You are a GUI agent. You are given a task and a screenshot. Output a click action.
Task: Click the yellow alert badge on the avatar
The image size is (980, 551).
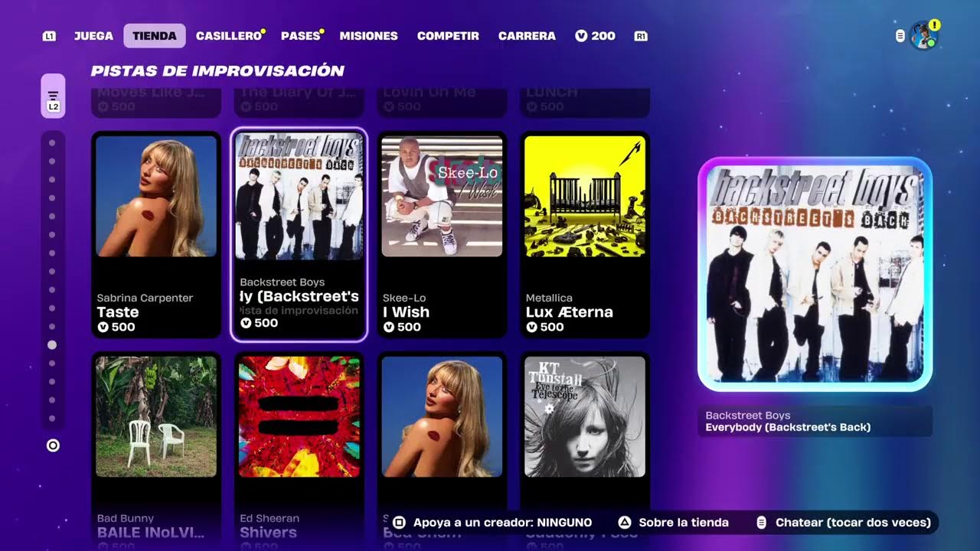(935, 25)
